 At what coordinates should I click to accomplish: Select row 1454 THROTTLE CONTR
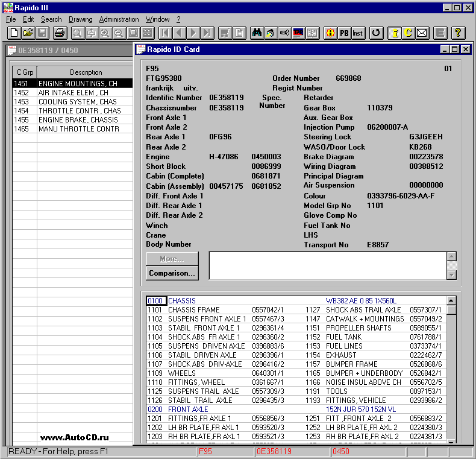point(72,110)
